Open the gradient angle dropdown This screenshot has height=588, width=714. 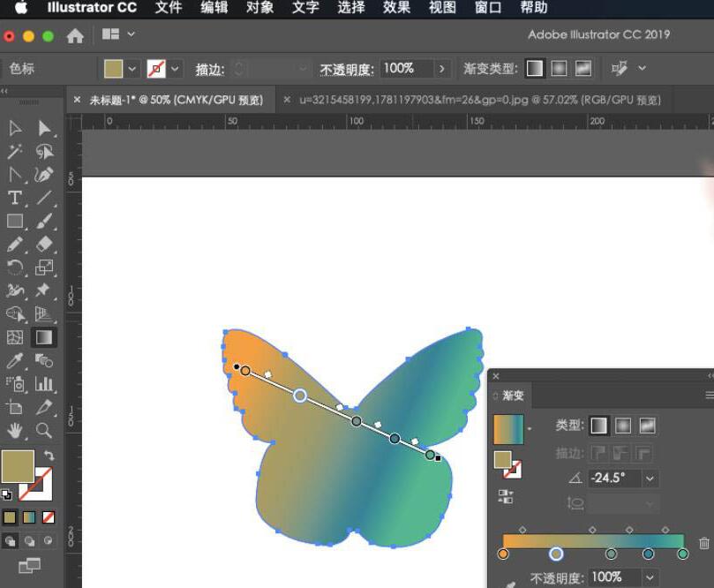649,478
